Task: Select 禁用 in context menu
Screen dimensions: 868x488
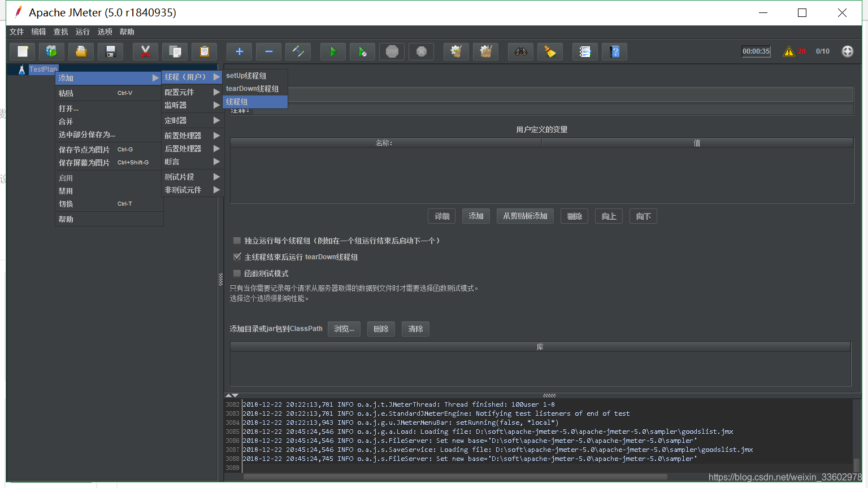Action: 108,191
